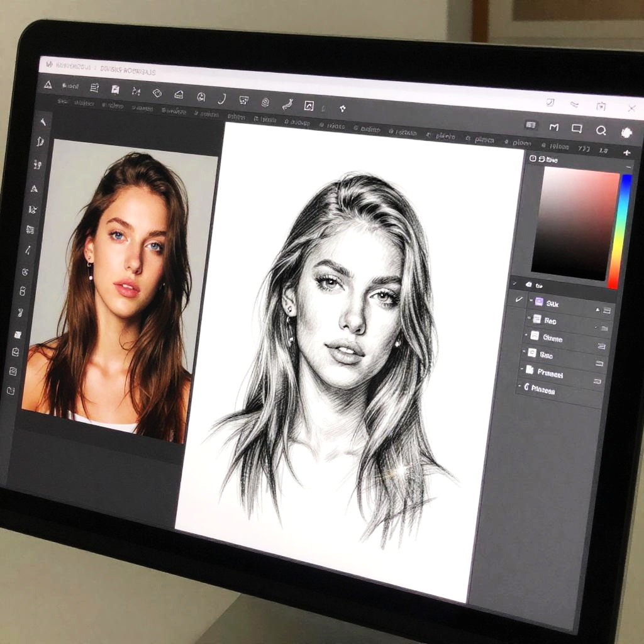Expand the 'Prmasel' layer entry

point(522,370)
